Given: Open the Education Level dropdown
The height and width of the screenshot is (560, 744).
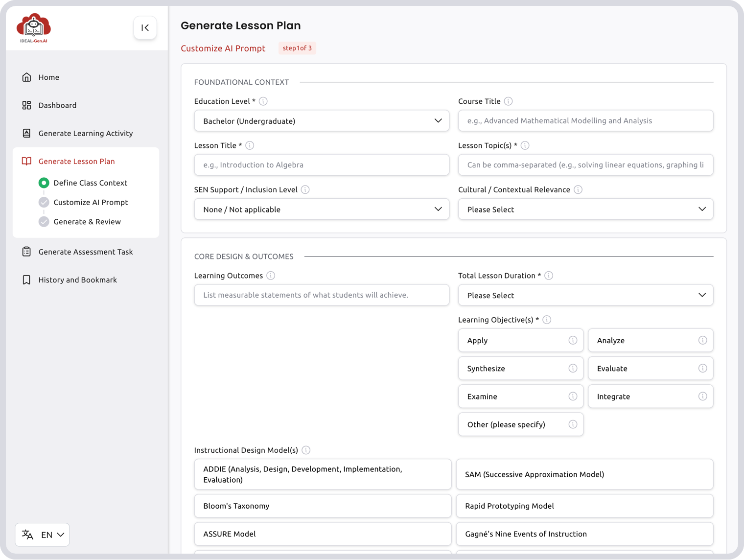Looking at the screenshot, I should tap(322, 120).
